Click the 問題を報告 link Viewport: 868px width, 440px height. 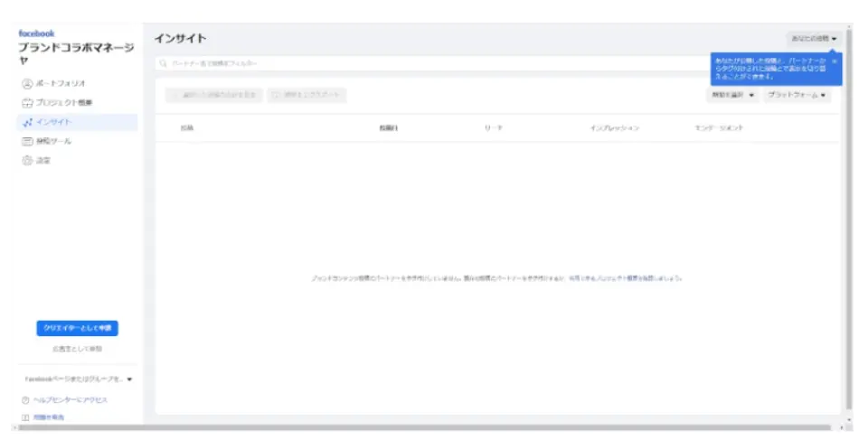[49, 417]
